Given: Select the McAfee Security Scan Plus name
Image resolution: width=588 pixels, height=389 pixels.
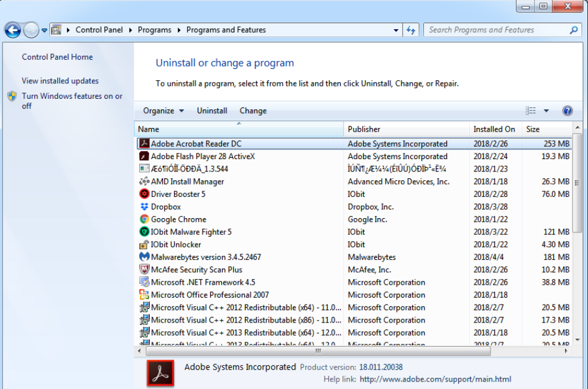Looking at the screenshot, I should [196, 270].
